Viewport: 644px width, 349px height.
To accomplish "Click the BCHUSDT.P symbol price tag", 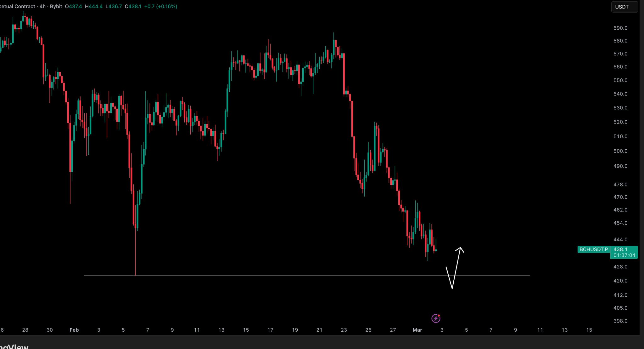I will click(594, 249).
